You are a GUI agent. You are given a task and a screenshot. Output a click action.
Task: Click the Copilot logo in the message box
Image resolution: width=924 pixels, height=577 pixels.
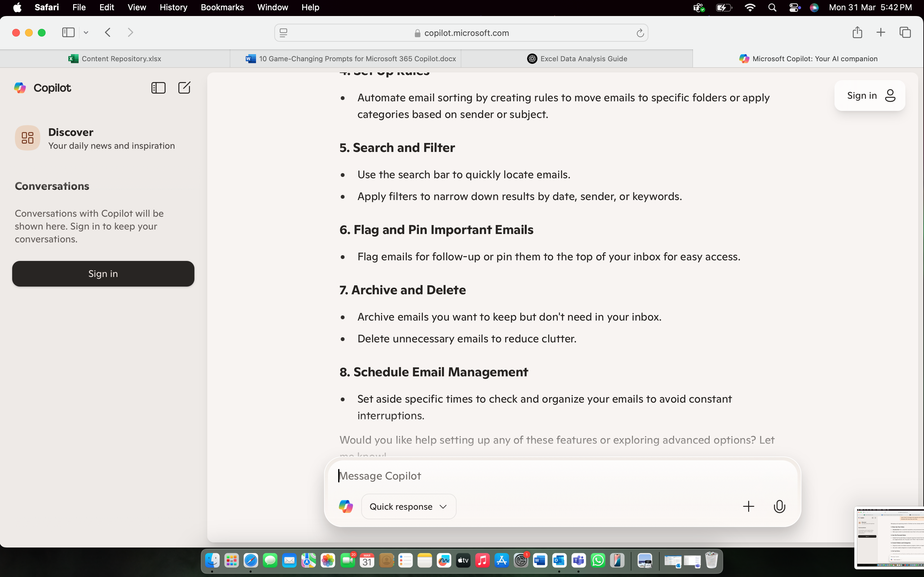click(x=346, y=506)
